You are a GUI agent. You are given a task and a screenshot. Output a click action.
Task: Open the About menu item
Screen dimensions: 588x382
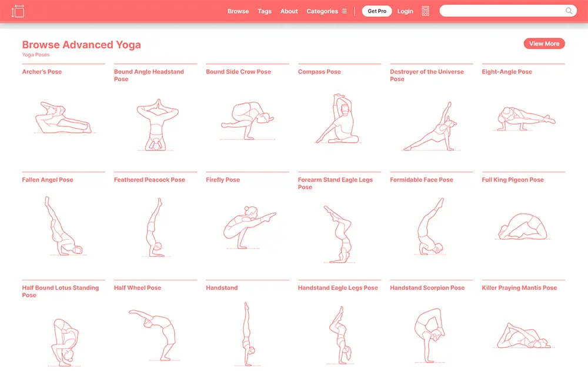click(x=289, y=11)
